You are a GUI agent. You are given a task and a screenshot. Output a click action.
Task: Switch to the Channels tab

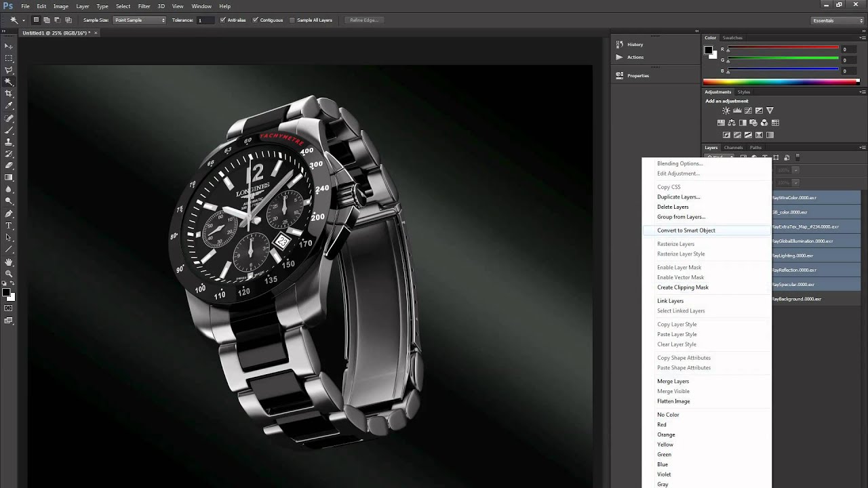733,147
